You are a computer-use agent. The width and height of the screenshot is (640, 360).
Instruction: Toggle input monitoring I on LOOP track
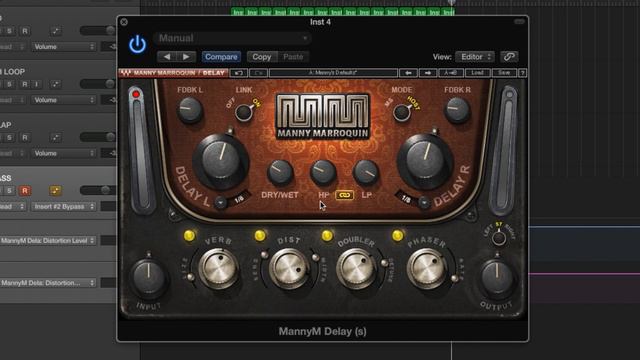coord(36,84)
